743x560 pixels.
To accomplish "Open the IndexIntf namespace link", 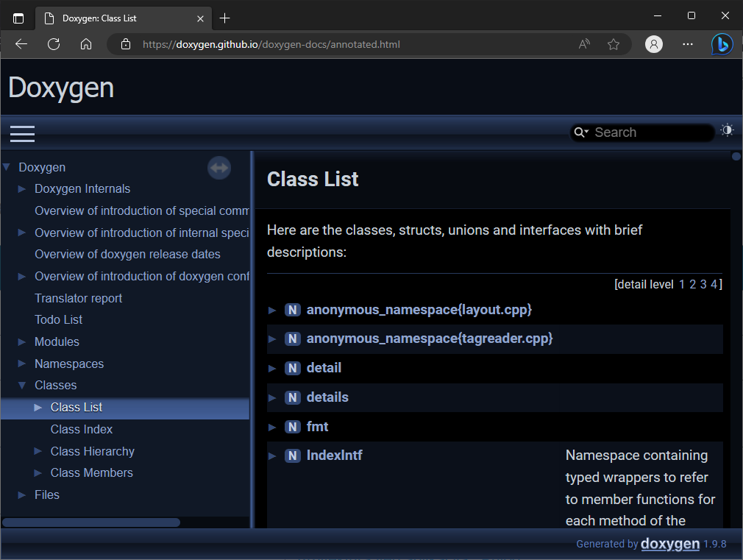I will point(335,456).
